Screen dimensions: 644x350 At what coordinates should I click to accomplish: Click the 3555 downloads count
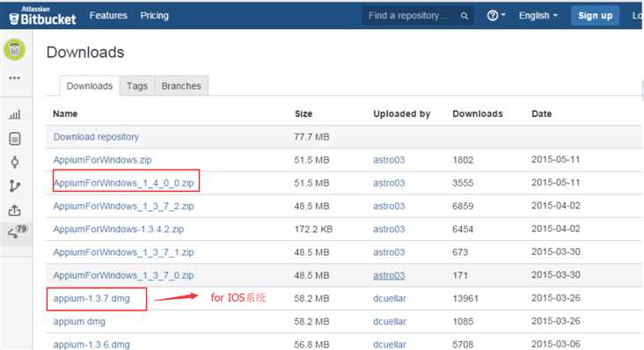click(463, 183)
